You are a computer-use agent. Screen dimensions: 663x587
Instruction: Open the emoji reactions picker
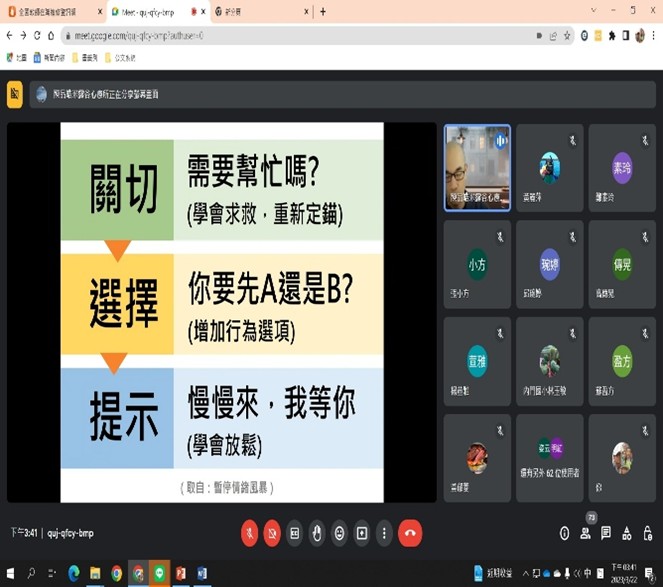click(x=340, y=533)
